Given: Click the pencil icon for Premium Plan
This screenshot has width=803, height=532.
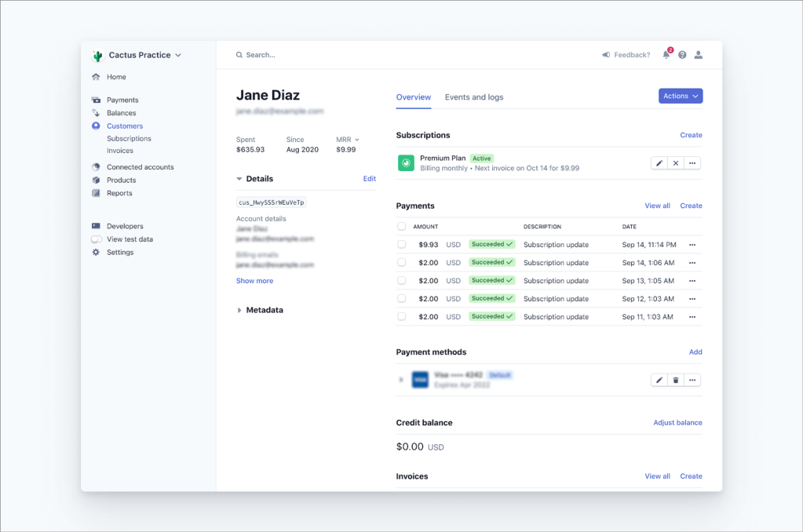Looking at the screenshot, I should [x=659, y=163].
